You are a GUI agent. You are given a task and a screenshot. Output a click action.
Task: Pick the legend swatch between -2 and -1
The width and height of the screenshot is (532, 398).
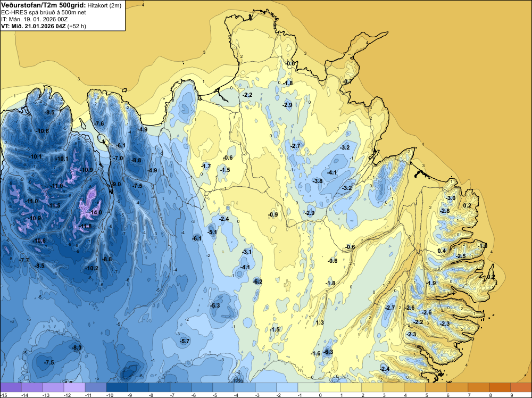click(x=287, y=387)
